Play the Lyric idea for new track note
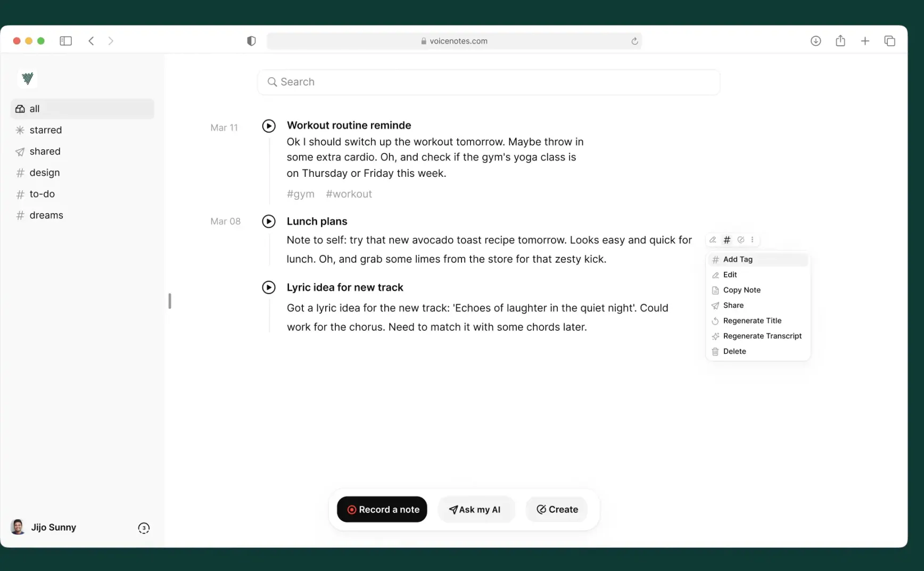The image size is (924, 571). tap(269, 288)
